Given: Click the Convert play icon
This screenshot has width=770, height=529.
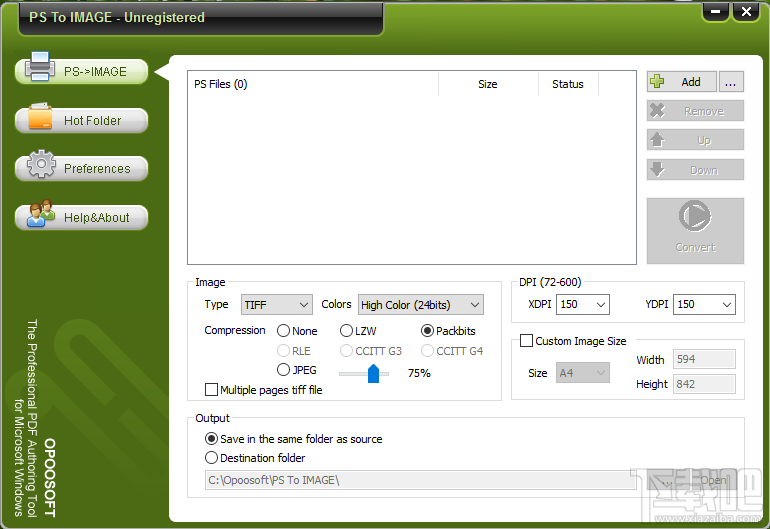Looking at the screenshot, I should tap(695, 216).
